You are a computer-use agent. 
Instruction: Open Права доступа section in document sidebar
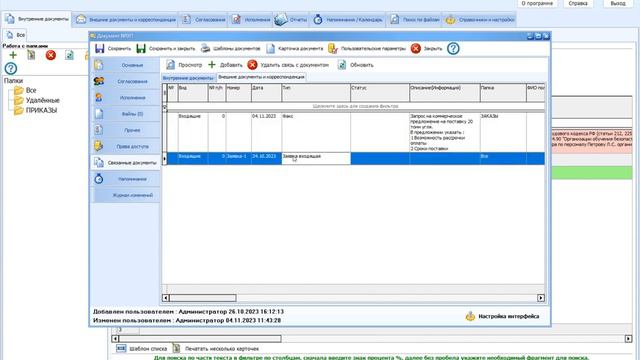pos(125,146)
